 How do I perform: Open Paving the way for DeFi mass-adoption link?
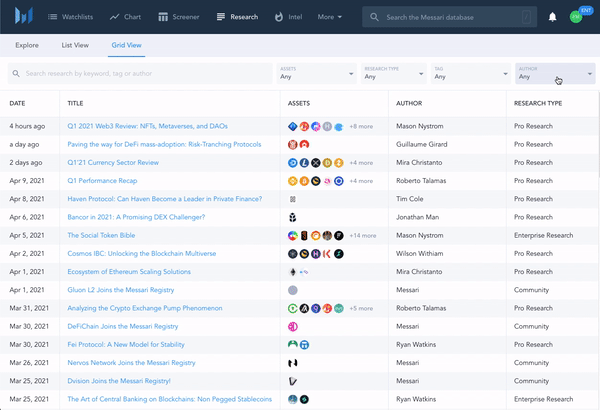[x=164, y=145]
